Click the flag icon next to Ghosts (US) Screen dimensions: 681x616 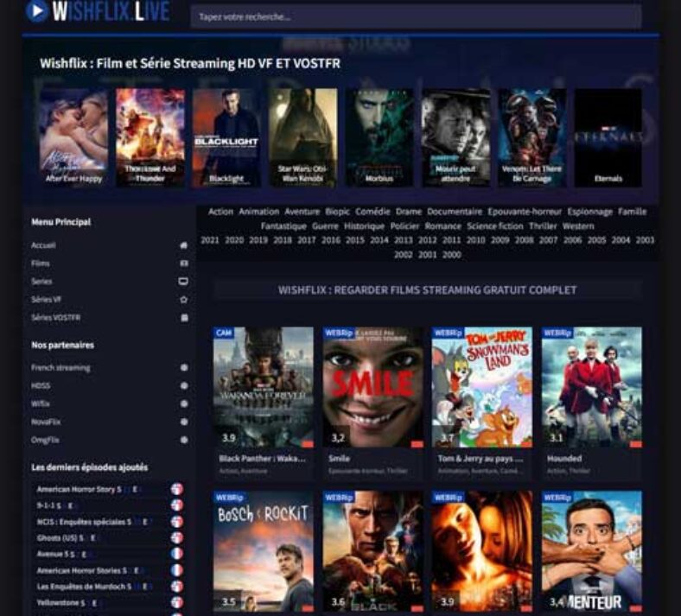pos(177,538)
